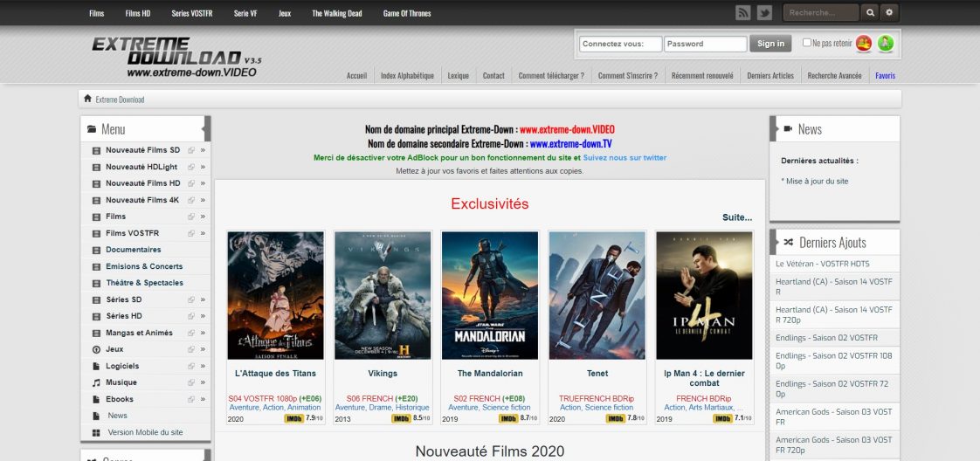980x461 pixels.
Task: Click the Password input field
Action: tap(705, 44)
